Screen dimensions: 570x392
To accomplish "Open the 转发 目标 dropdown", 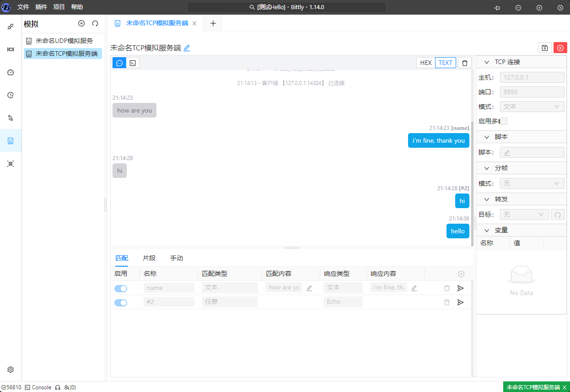I will click(x=524, y=215).
